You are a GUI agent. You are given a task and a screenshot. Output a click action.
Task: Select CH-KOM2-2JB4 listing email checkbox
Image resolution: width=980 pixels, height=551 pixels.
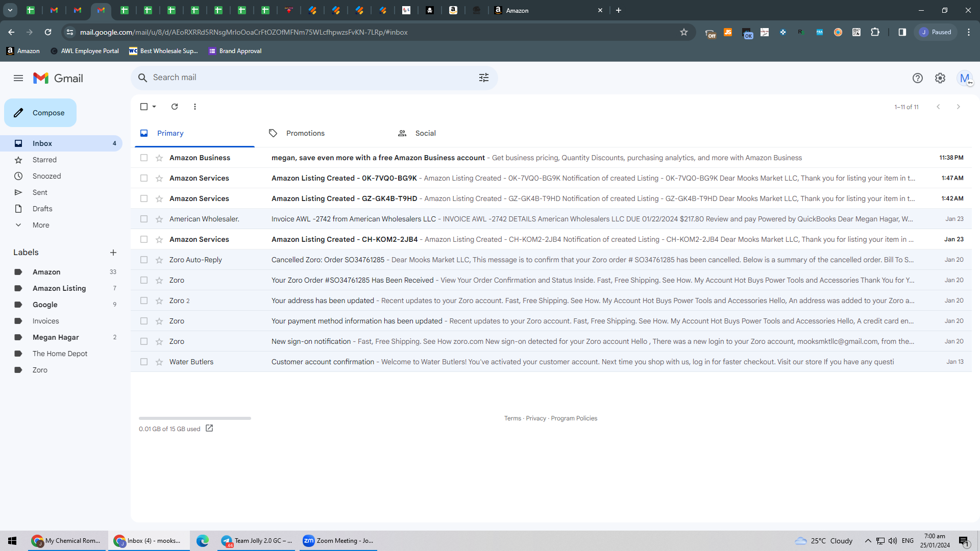coord(144,240)
